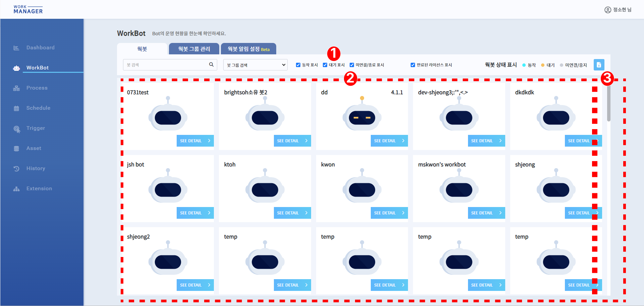Open the user profile icon at top right

607,10
